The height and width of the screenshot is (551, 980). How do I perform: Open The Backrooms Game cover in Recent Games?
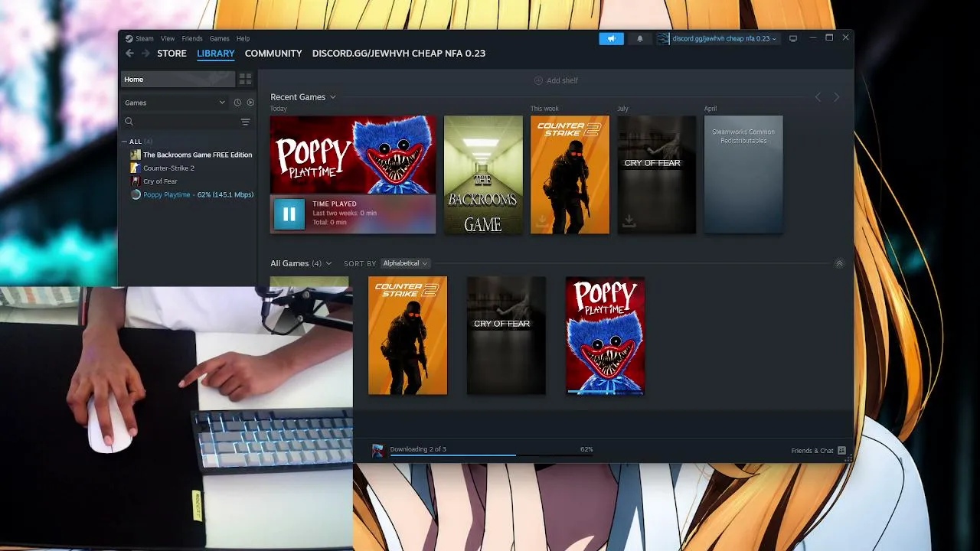pyautogui.click(x=483, y=174)
